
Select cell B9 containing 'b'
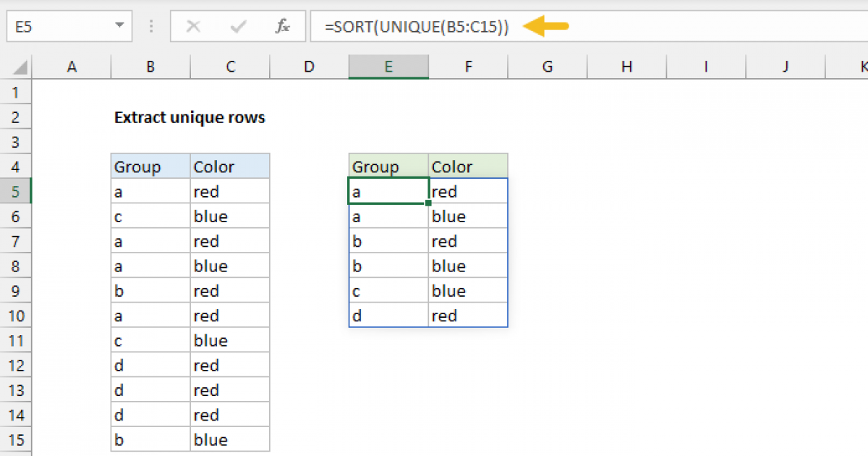click(150, 290)
